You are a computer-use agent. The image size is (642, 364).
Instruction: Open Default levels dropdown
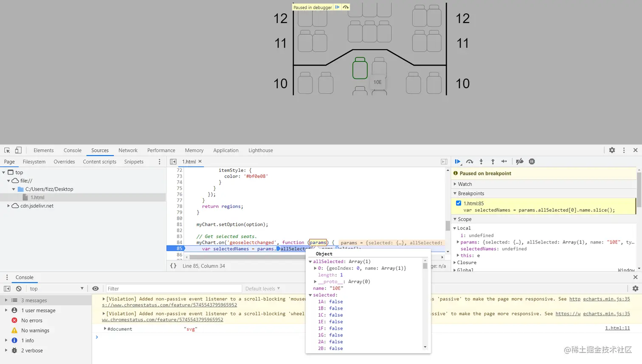(x=262, y=288)
